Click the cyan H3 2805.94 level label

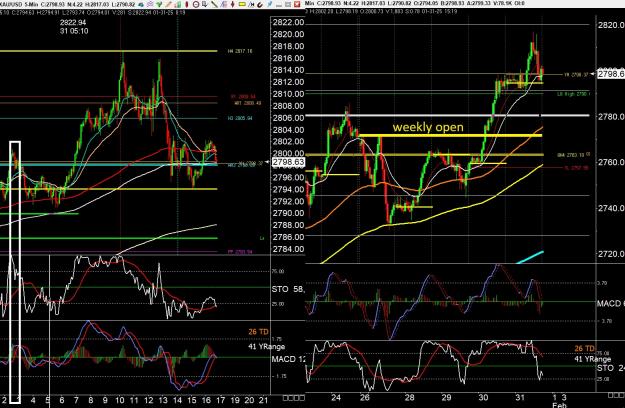[x=240, y=118]
